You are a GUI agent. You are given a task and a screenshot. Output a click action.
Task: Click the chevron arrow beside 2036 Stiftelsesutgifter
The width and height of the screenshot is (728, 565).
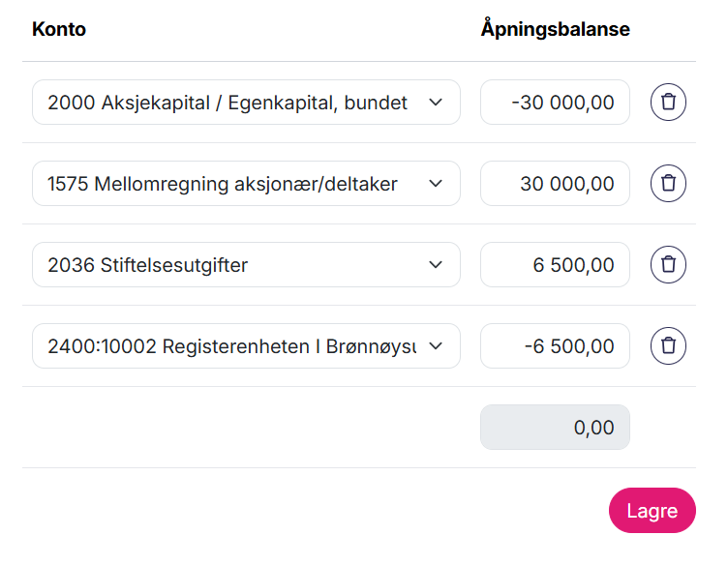coord(436,265)
